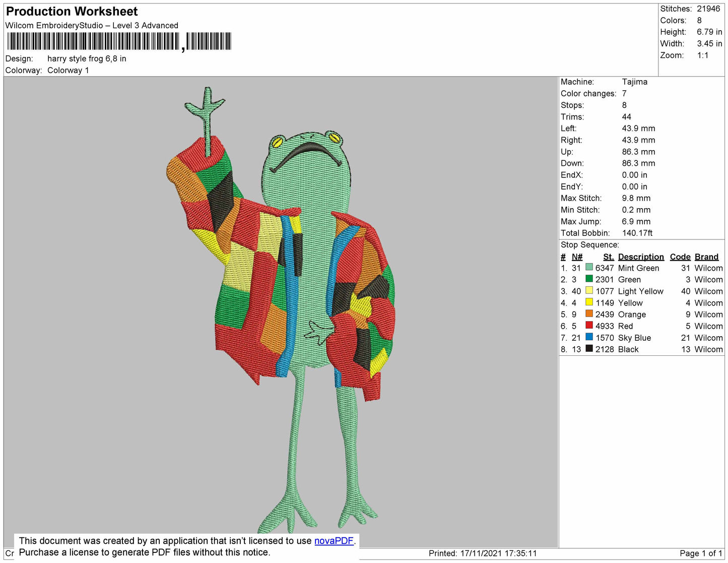Select the Red color swatch
Image resolution: width=728 pixels, height=563 pixels.
click(589, 325)
